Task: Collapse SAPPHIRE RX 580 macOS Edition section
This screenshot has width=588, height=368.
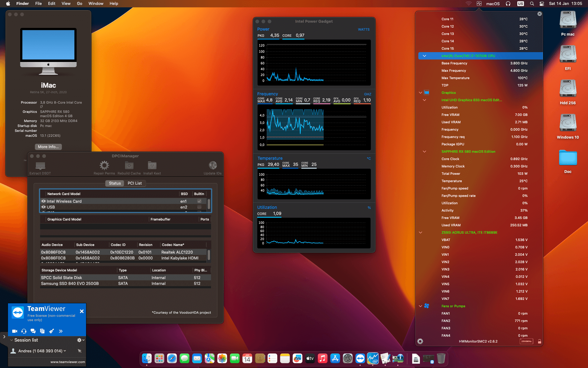Action: [424, 151]
